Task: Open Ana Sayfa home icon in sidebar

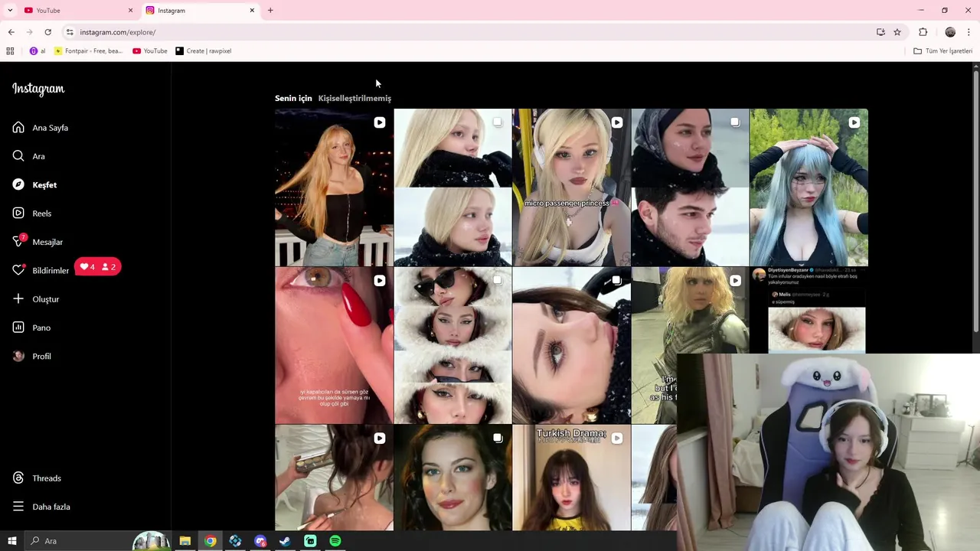Action: pos(18,127)
